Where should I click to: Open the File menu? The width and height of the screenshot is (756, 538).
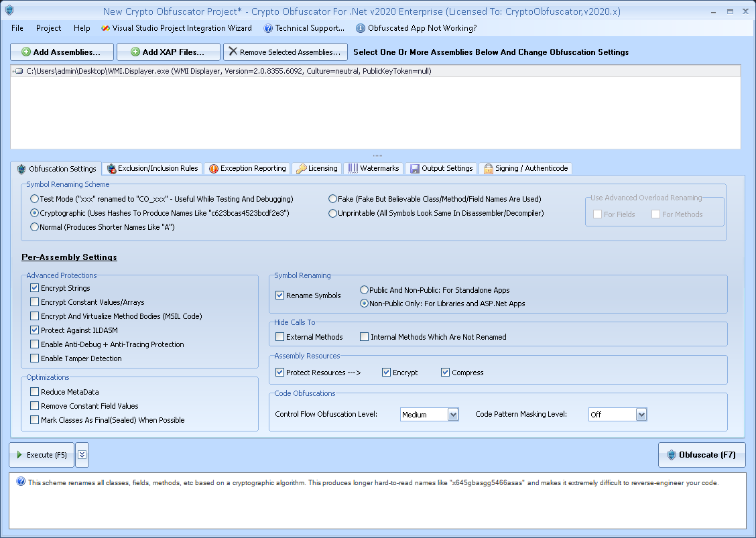pyautogui.click(x=17, y=28)
